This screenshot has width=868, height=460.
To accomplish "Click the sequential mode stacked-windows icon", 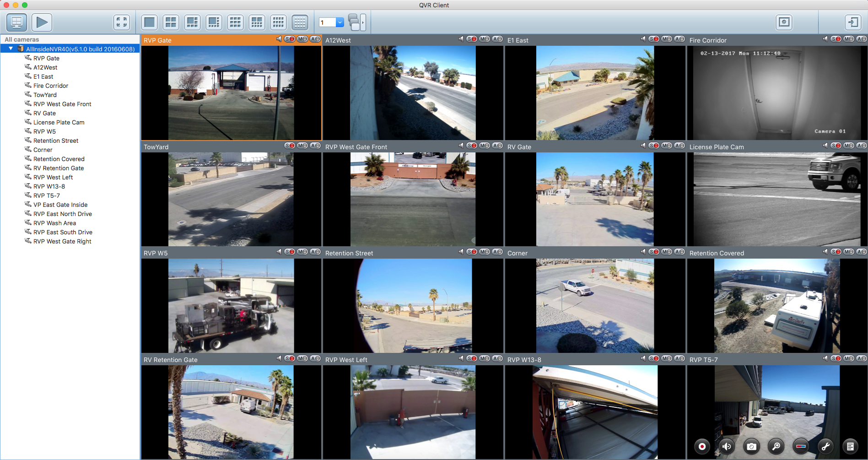I will point(354,22).
